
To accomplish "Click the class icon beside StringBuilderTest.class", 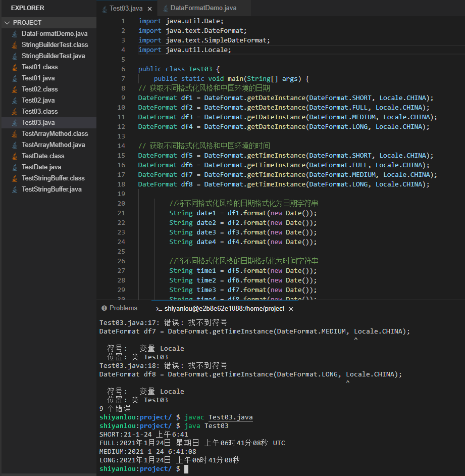I will [15, 45].
